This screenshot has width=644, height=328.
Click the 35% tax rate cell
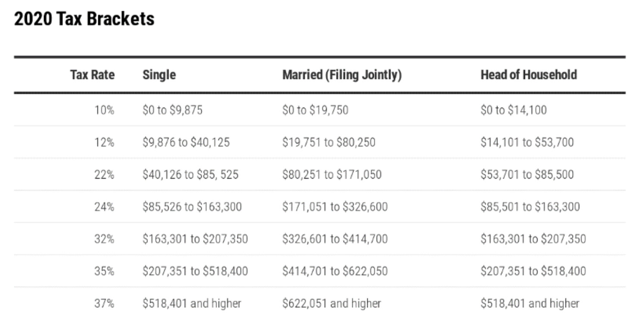(x=104, y=271)
